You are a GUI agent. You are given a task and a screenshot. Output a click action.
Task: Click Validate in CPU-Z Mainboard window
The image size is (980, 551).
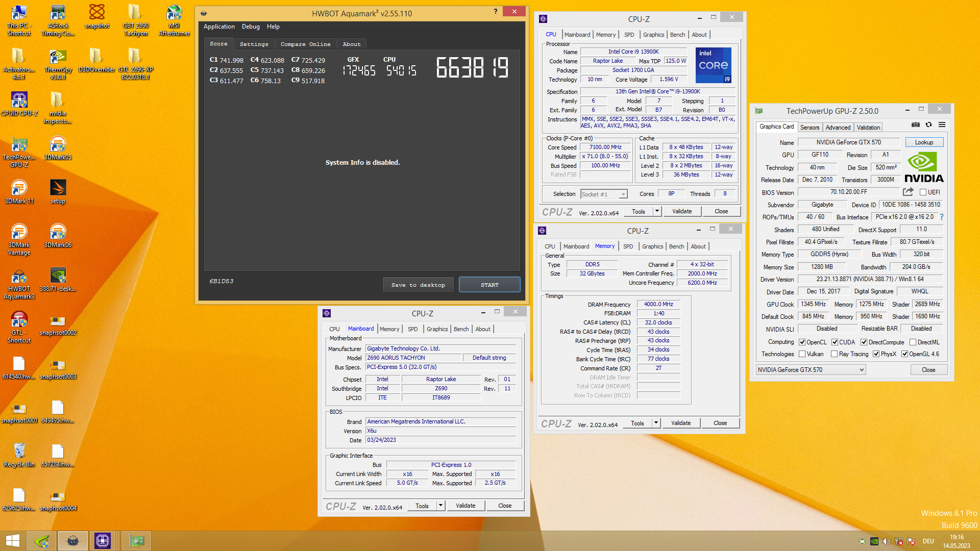pos(465,506)
